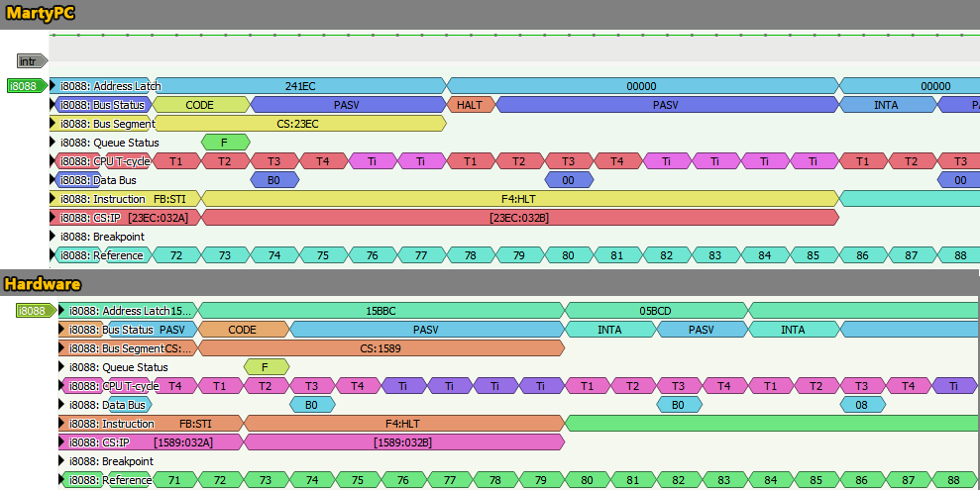
Task: Click the intr signal label tag
Action: coord(32,61)
